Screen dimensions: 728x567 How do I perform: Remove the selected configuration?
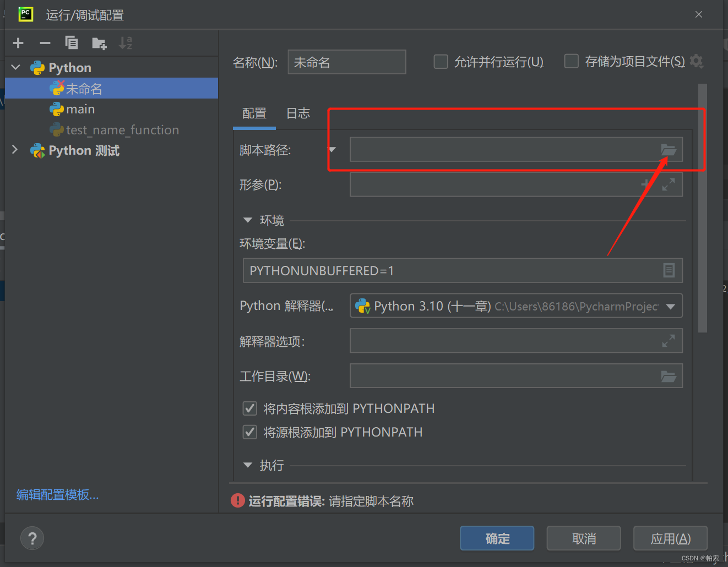pos(45,42)
